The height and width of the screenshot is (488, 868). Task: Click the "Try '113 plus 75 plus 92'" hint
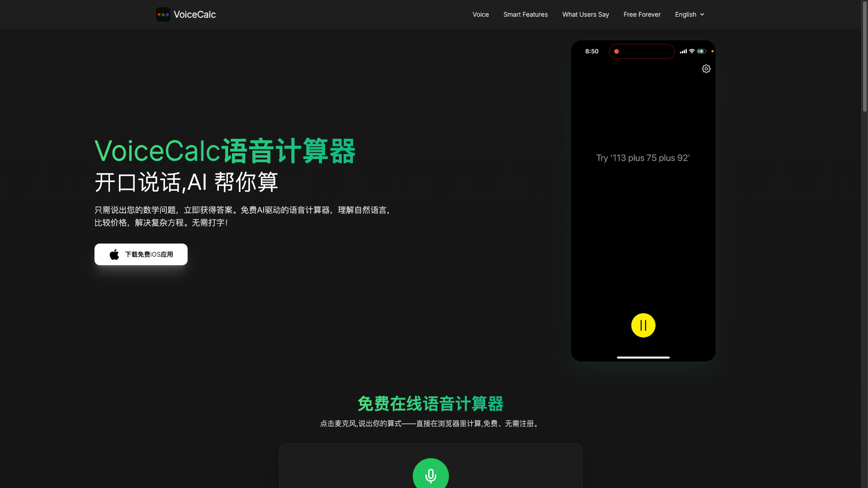643,158
